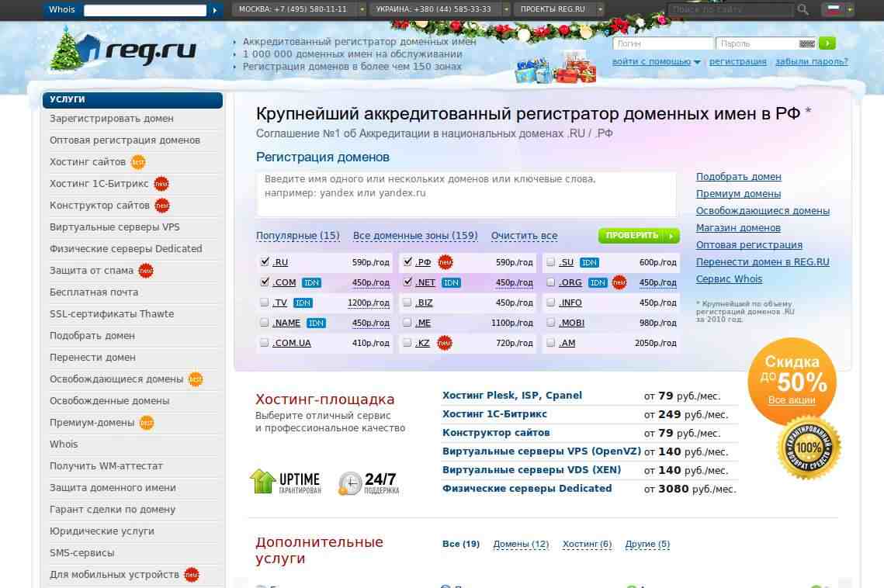Click the Очистить все link

click(525, 236)
